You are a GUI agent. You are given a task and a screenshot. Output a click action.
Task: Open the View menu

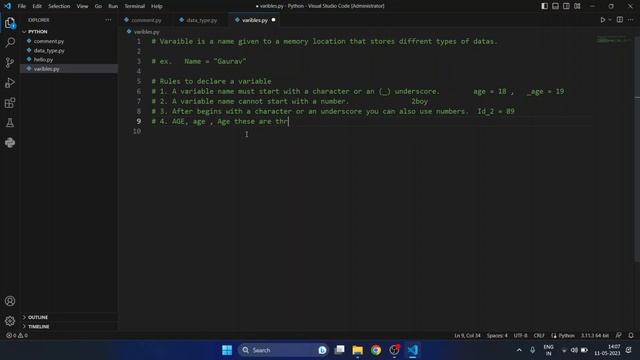pos(82,6)
